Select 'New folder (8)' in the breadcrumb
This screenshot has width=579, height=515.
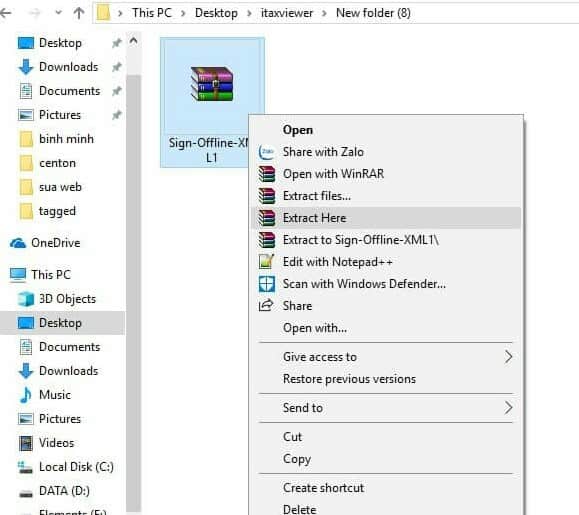coord(373,13)
